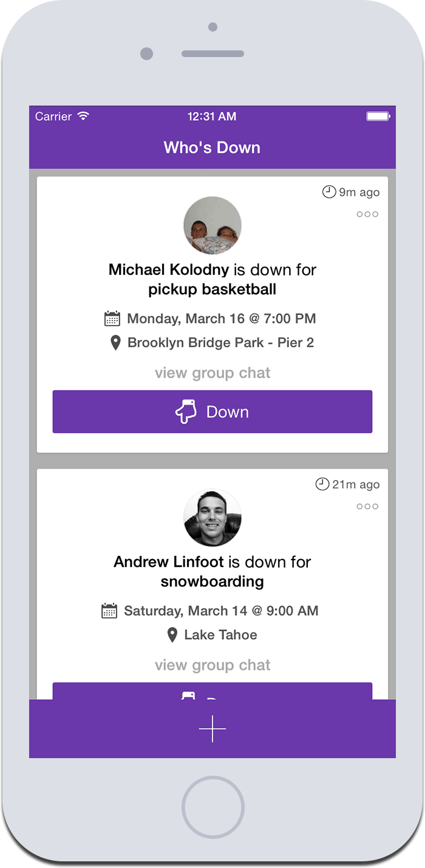Tap the clock icon next to 21m ago

point(322,484)
